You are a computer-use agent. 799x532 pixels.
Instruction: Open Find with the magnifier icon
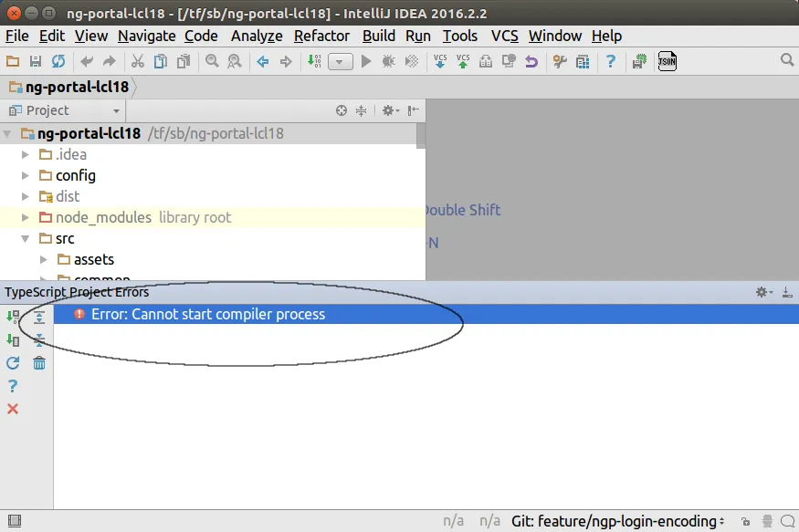point(212,62)
